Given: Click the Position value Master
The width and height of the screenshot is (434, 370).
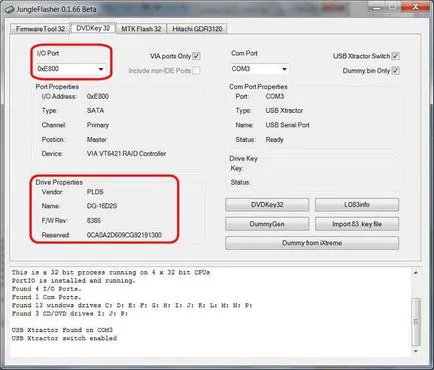Looking at the screenshot, I should 97,140.
